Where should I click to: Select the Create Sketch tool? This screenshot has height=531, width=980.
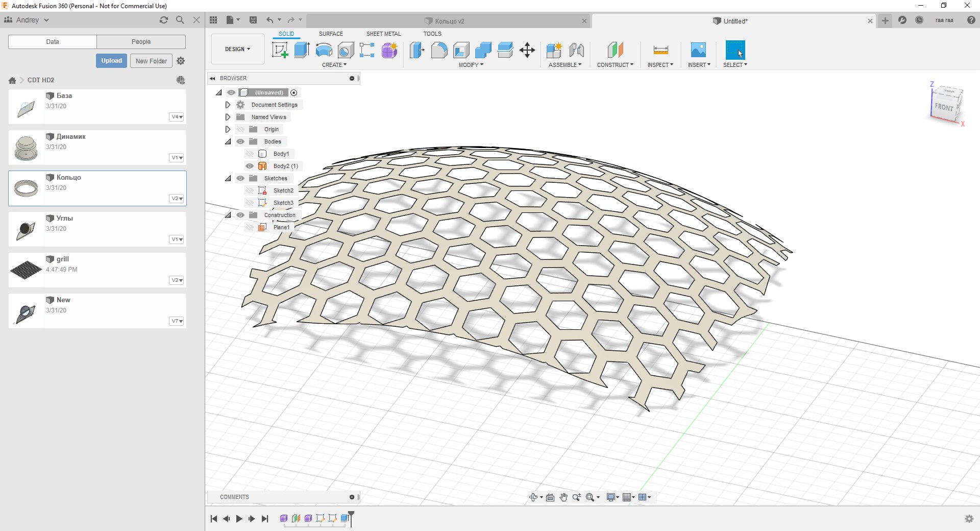click(x=280, y=50)
